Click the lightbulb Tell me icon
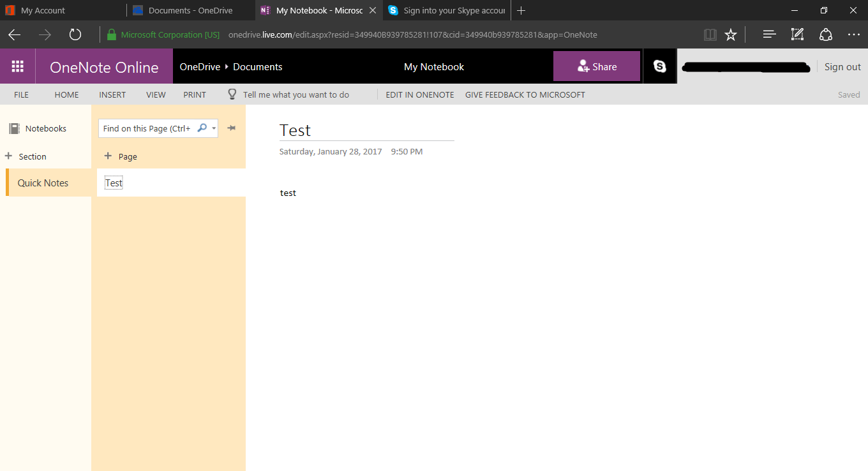This screenshot has height=471, width=868. coord(232,94)
